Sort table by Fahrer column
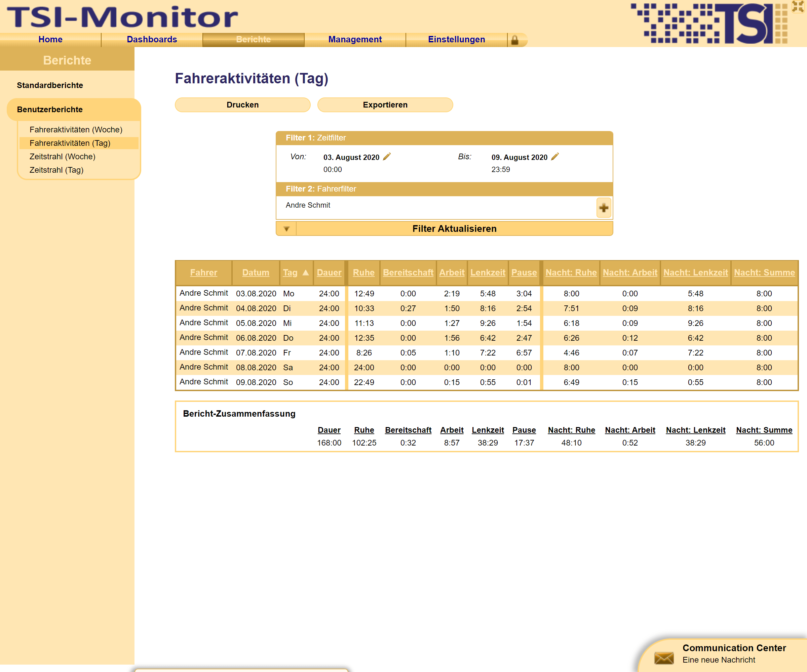807x672 pixels. coord(204,272)
